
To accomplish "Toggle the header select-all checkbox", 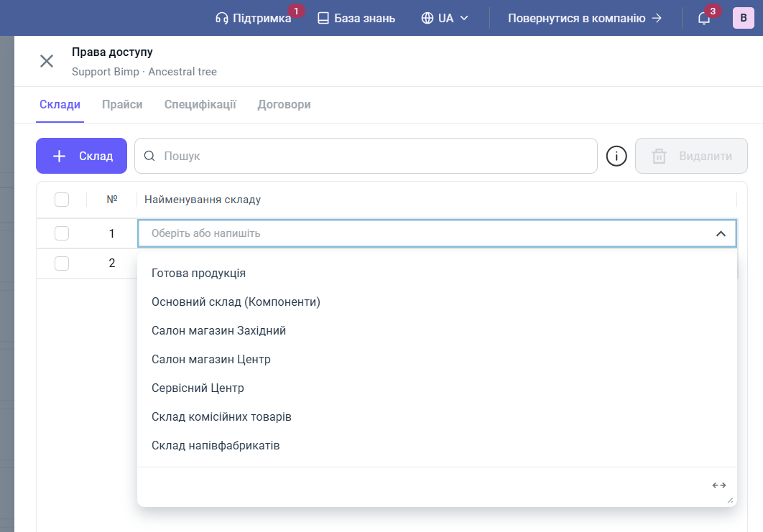I will 62,200.
